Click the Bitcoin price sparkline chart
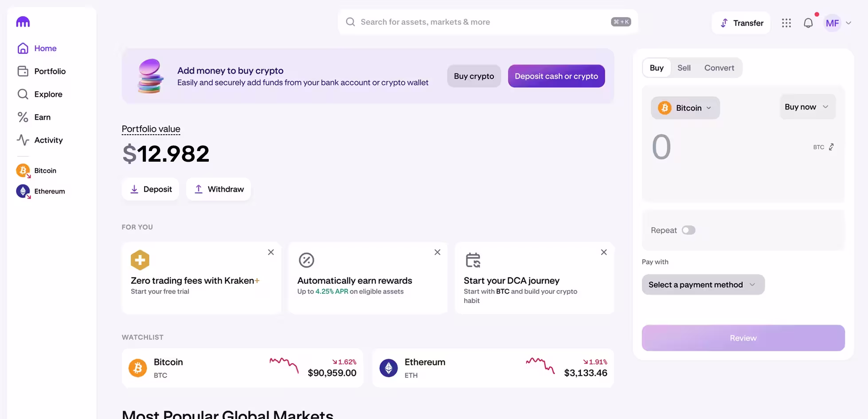This screenshot has width=868, height=419. [x=284, y=365]
